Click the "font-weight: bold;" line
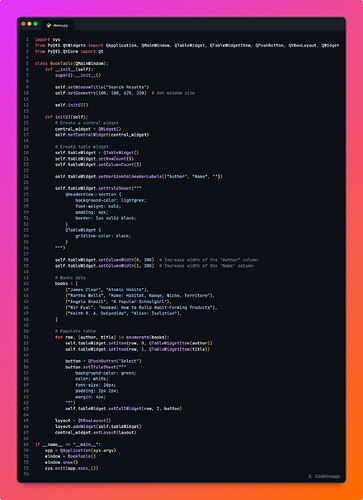This screenshot has height=500, width=363. pyautogui.click(x=98, y=206)
